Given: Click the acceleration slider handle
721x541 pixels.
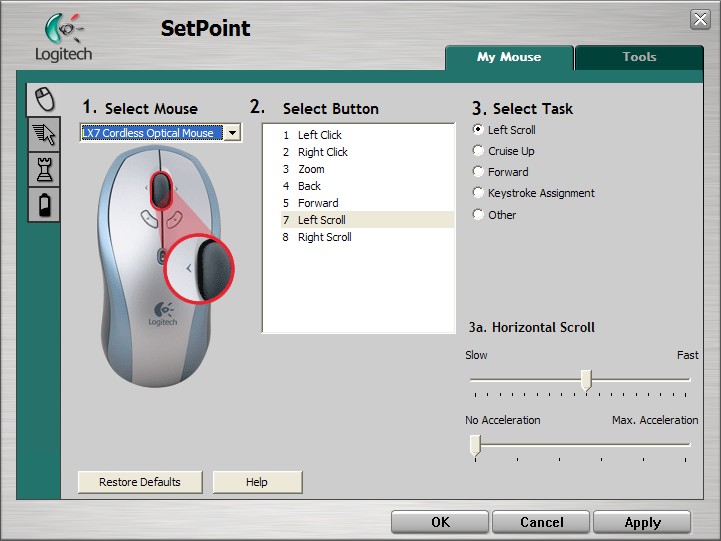Looking at the screenshot, I should click(x=475, y=444).
